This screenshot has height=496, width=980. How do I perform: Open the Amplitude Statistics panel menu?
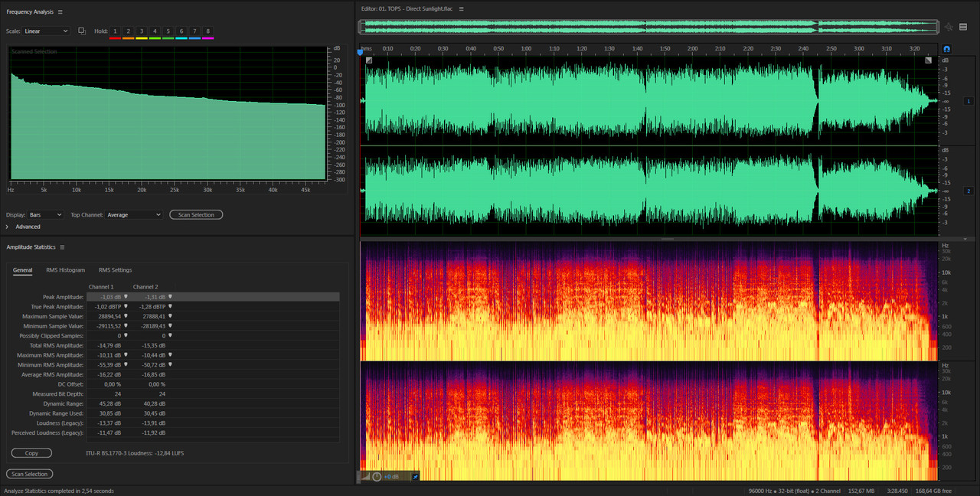[x=62, y=247]
